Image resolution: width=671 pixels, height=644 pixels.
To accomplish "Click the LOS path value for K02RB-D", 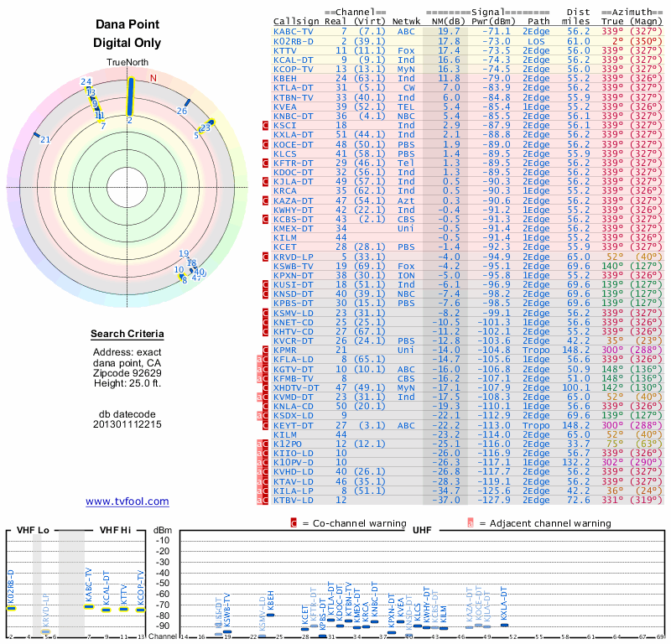I will pyautogui.click(x=536, y=41).
